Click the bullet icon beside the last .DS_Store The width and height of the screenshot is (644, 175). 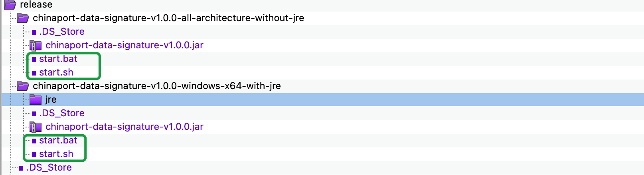click(x=21, y=168)
